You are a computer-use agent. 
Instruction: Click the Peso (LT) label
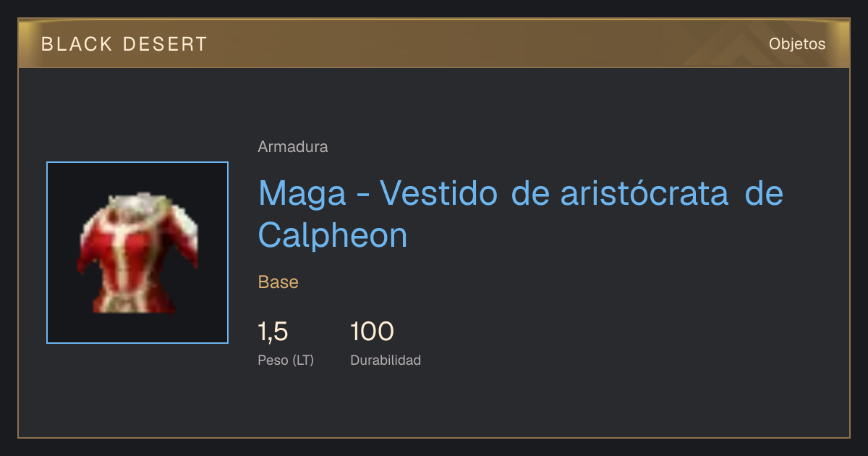click(x=286, y=360)
